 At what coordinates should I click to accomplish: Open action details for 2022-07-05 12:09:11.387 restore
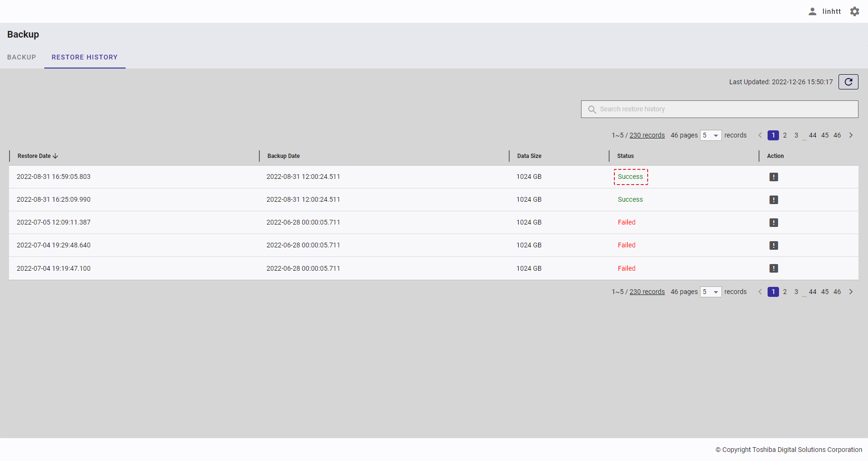click(x=773, y=223)
